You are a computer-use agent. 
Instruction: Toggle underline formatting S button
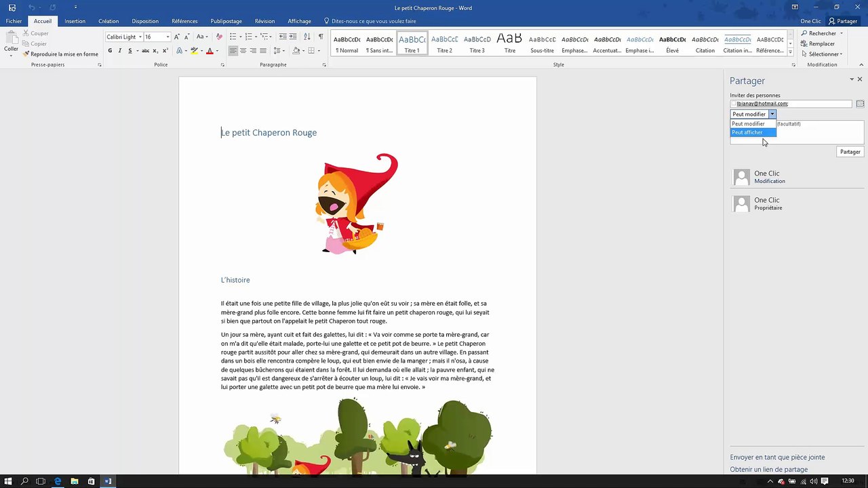(130, 51)
